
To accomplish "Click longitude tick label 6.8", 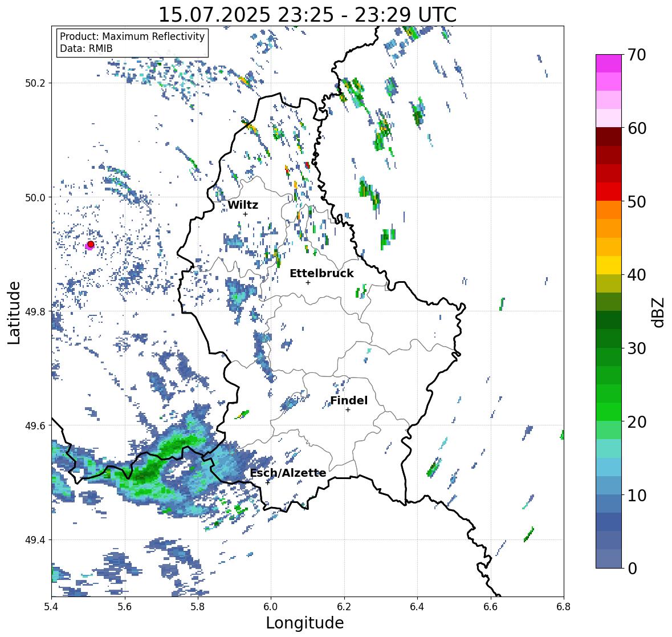I will [564, 607].
